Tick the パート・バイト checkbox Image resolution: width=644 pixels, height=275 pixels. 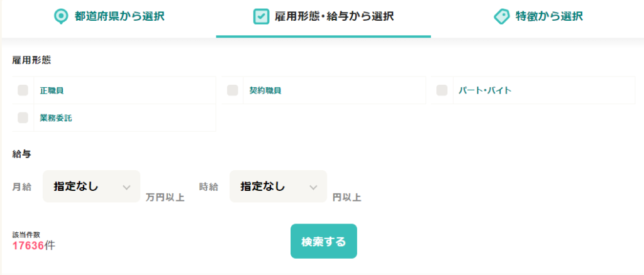pyautogui.click(x=442, y=90)
